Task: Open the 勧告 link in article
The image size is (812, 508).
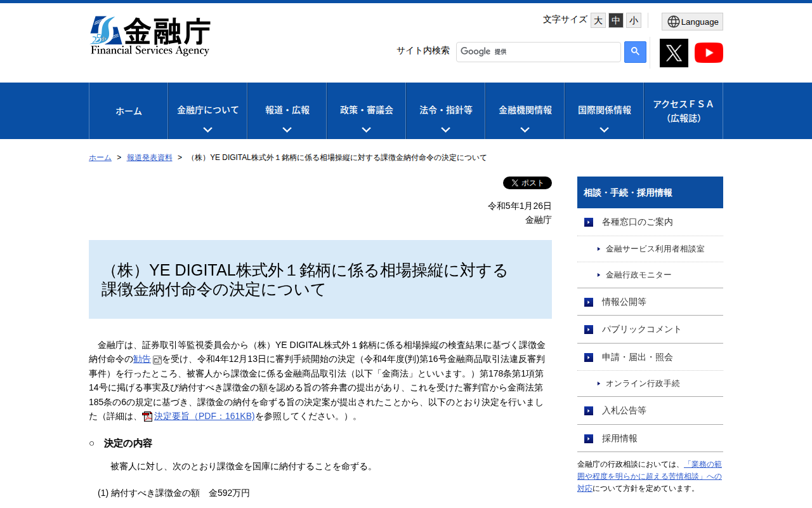Action: [142, 359]
